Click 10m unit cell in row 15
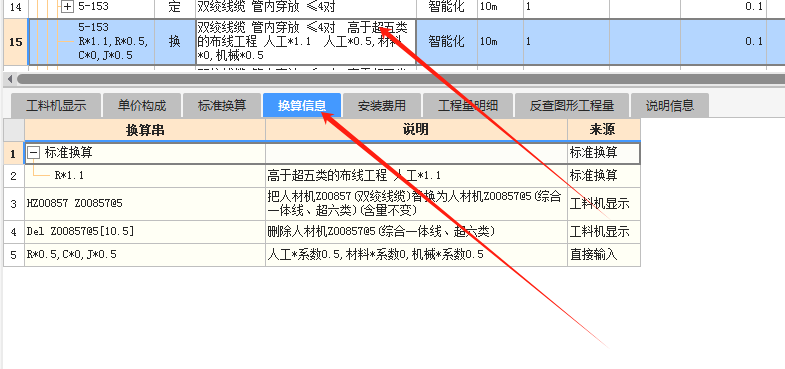The height and width of the screenshot is (369, 785). click(500, 42)
